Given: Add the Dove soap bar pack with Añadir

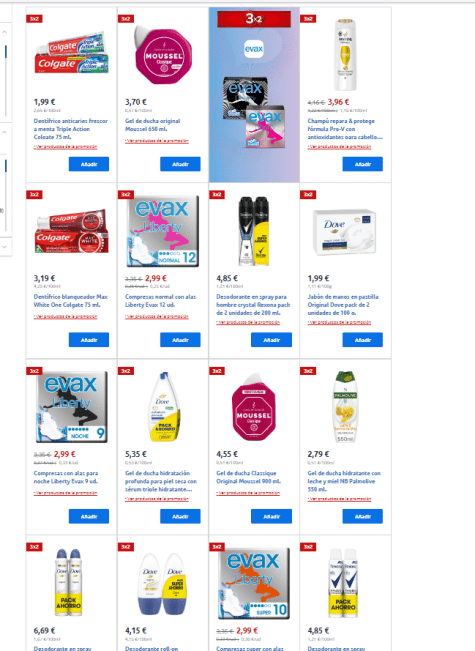Looking at the screenshot, I should (x=362, y=340).
